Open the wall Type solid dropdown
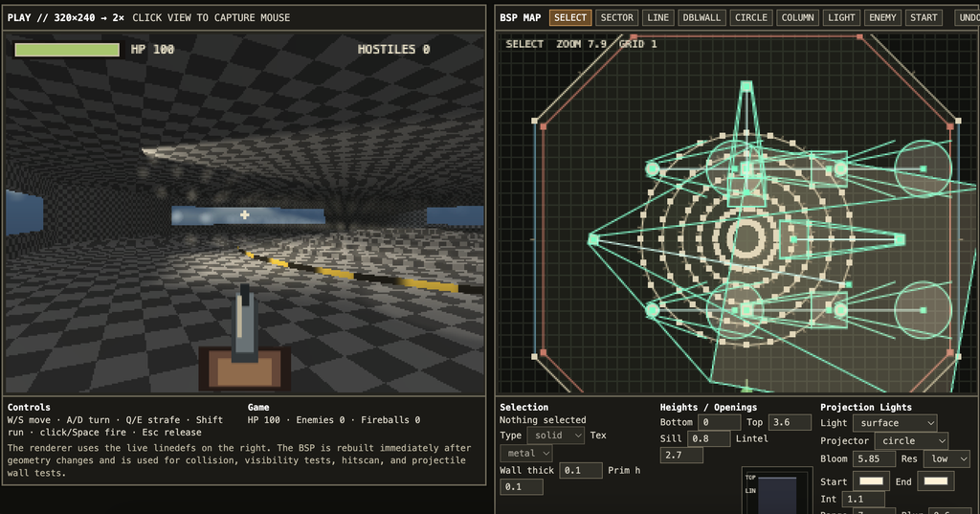The image size is (980, 514). 556,436
